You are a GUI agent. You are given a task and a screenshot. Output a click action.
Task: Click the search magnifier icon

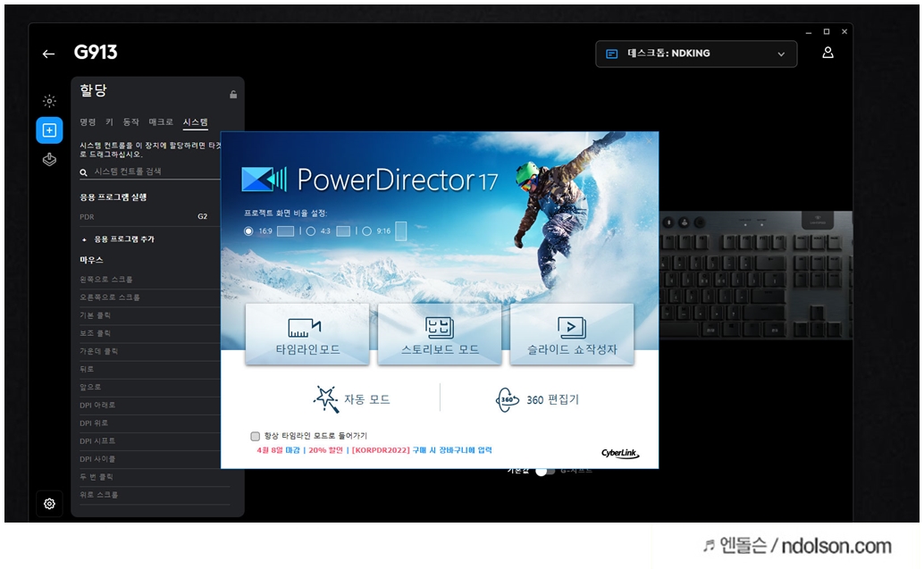point(84,172)
